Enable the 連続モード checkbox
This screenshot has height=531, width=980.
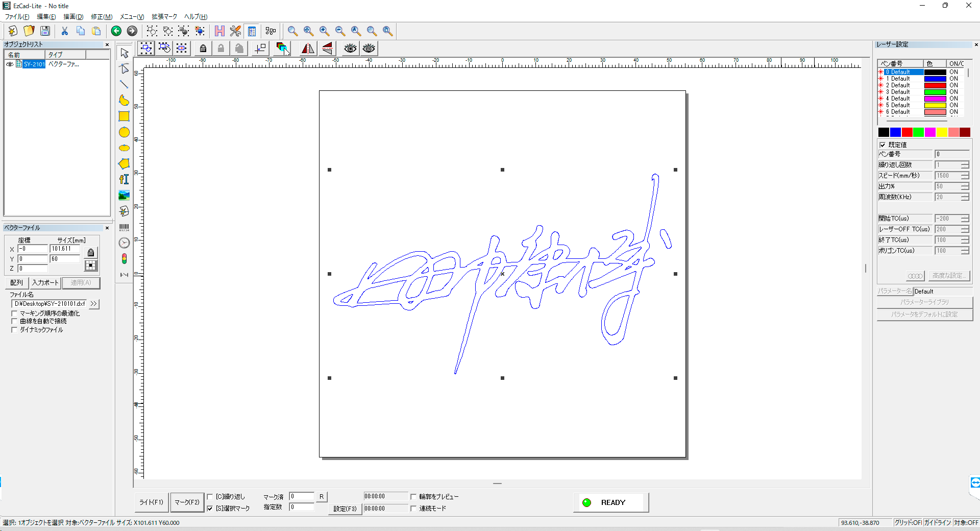413,509
